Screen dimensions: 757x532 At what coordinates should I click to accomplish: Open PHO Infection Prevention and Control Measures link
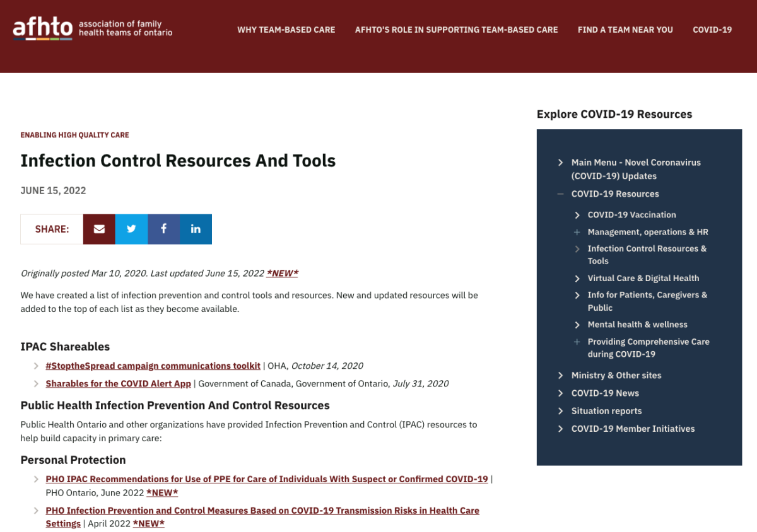(x=262, y=517)
